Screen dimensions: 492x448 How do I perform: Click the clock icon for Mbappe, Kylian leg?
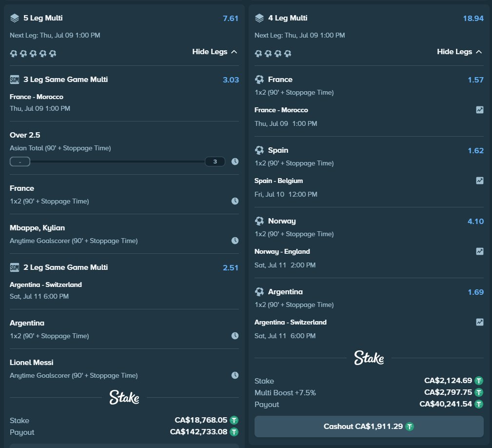pos(235,241)
